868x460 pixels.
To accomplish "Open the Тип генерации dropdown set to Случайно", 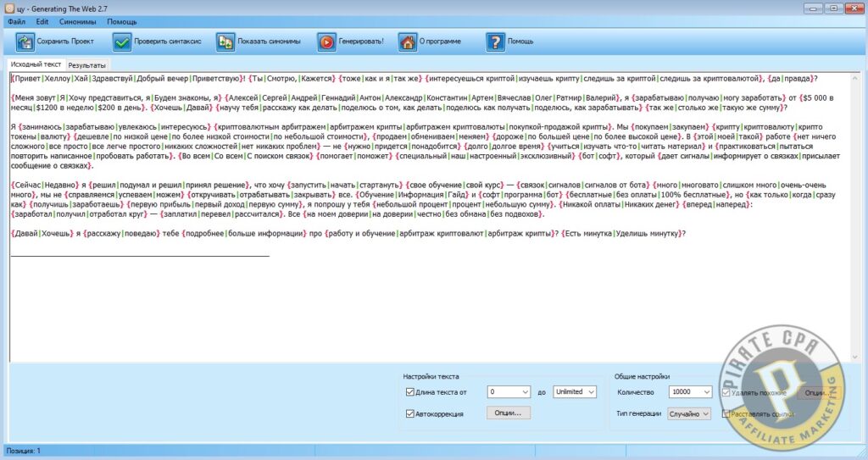I will point(688,413).
